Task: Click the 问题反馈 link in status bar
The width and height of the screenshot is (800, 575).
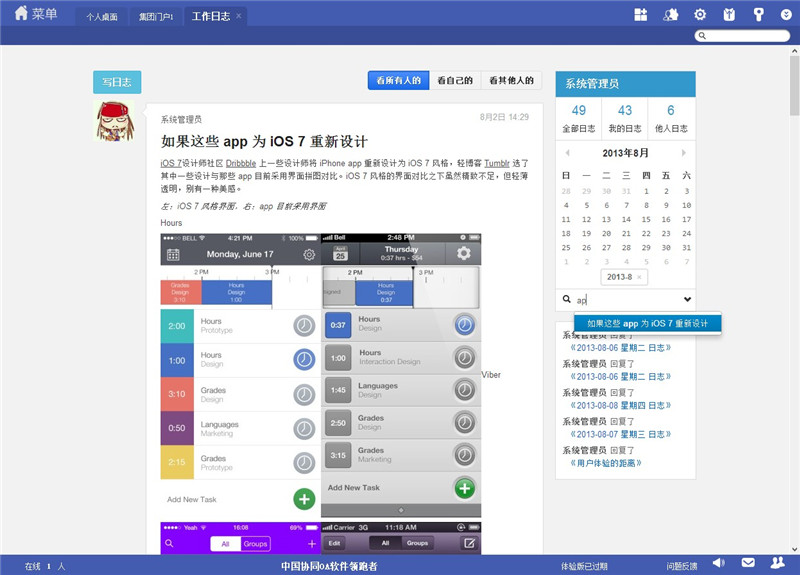Action: coord(682,566)
